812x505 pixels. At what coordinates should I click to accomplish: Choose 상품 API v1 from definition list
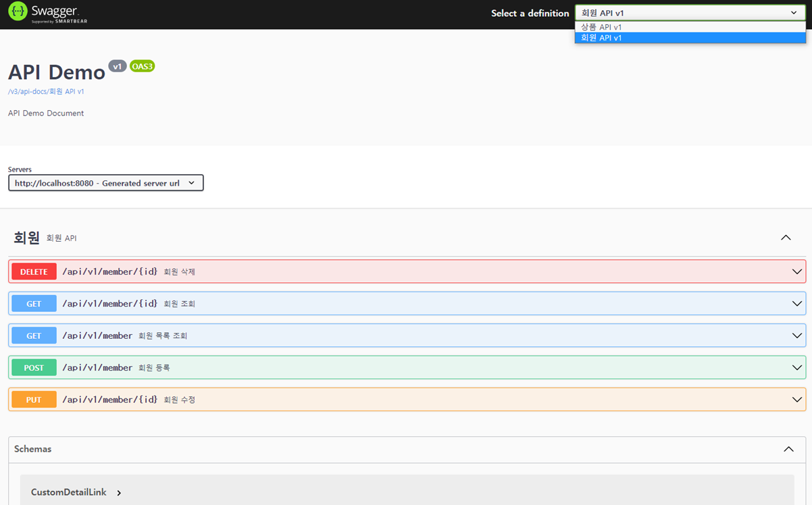pos(690,27)
